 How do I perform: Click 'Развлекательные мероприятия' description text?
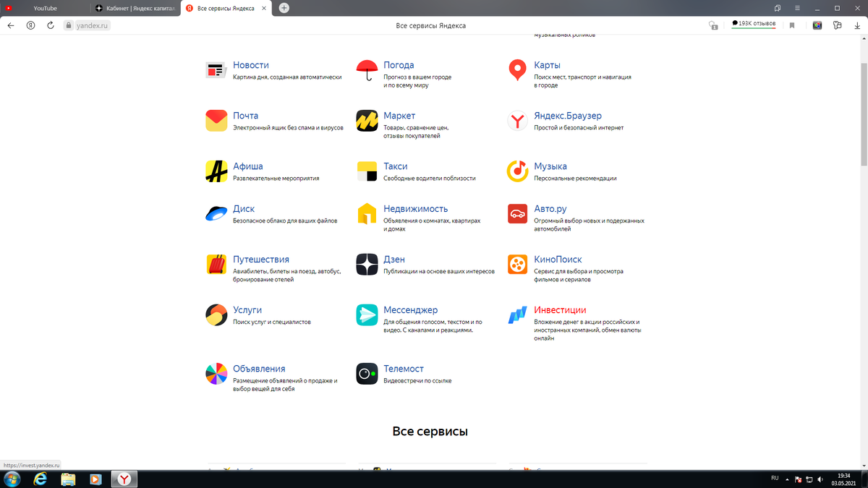click(x=276, y=178)
